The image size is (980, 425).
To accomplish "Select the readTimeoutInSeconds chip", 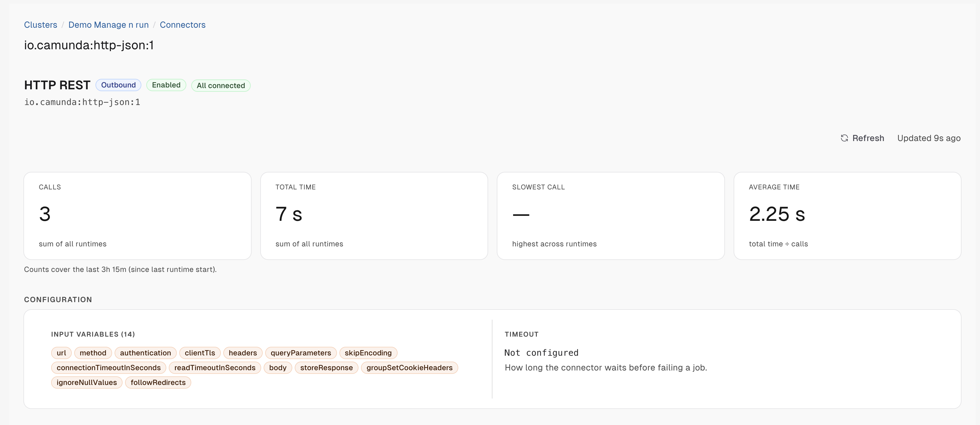I will coord(215,367).
